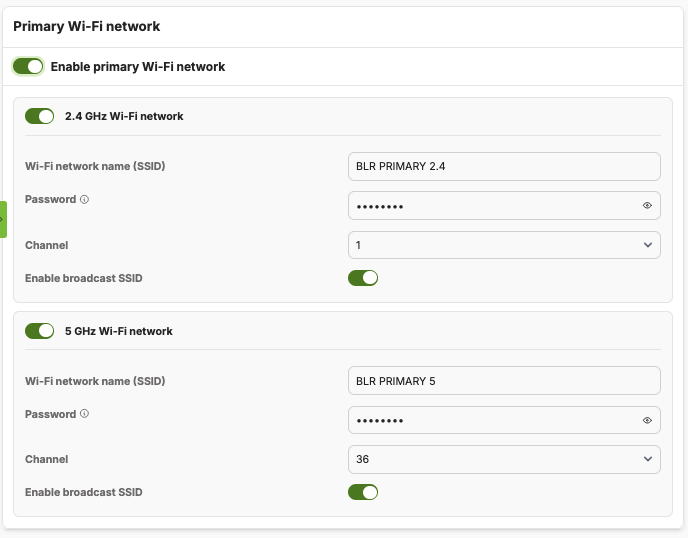The image size is (688, 538).
Task: Expand the green side panel tab at left edge
Action: 3,219
